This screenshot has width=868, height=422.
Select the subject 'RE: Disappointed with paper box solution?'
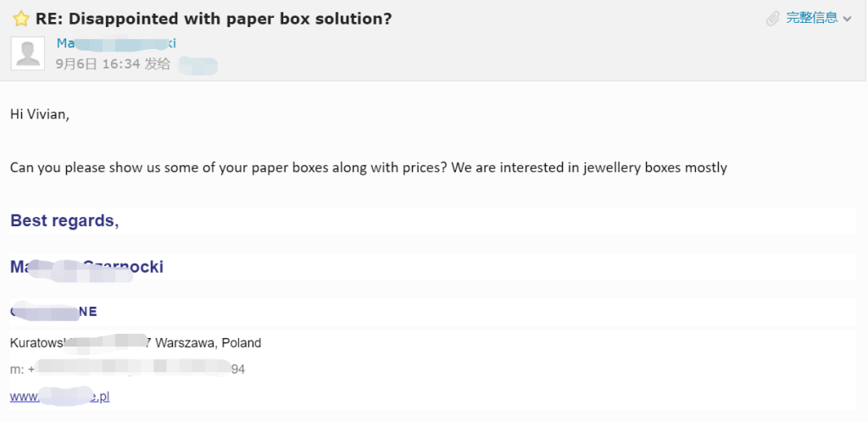click(214, 19)
